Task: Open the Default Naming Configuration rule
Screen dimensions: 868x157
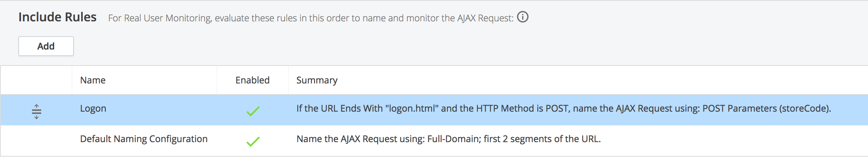Action: coord(144,139)
